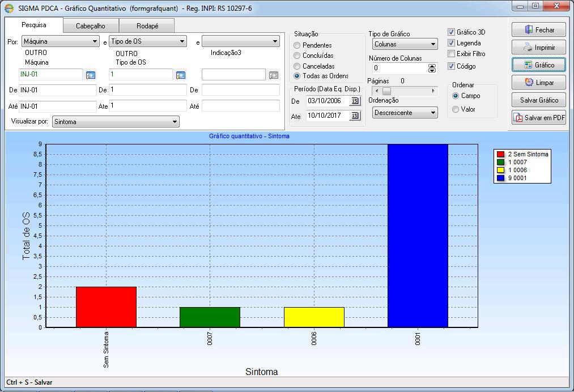Screen dimensions: 574x392
Task: Open the lookup icon beside the INJ-01 field
Action: (91, 75)
